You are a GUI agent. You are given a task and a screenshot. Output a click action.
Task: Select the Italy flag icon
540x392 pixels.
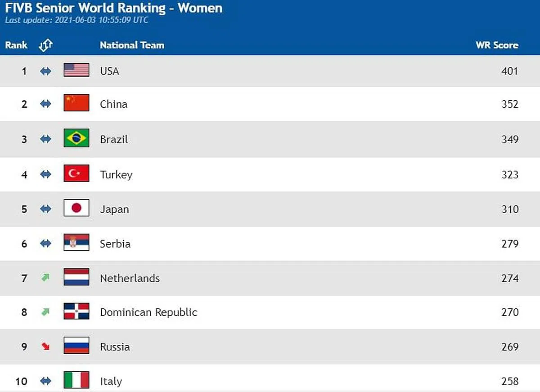(76, 380)
